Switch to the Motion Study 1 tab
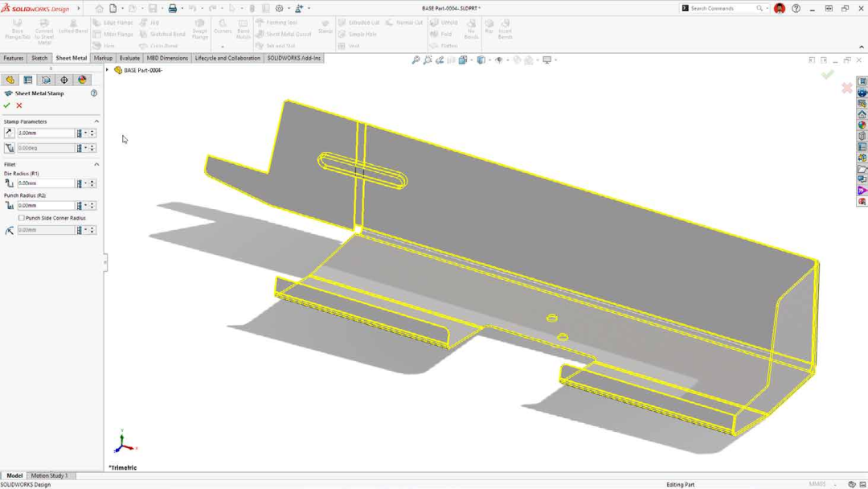This screenshot has height=489, width=868. pos(49,475)
